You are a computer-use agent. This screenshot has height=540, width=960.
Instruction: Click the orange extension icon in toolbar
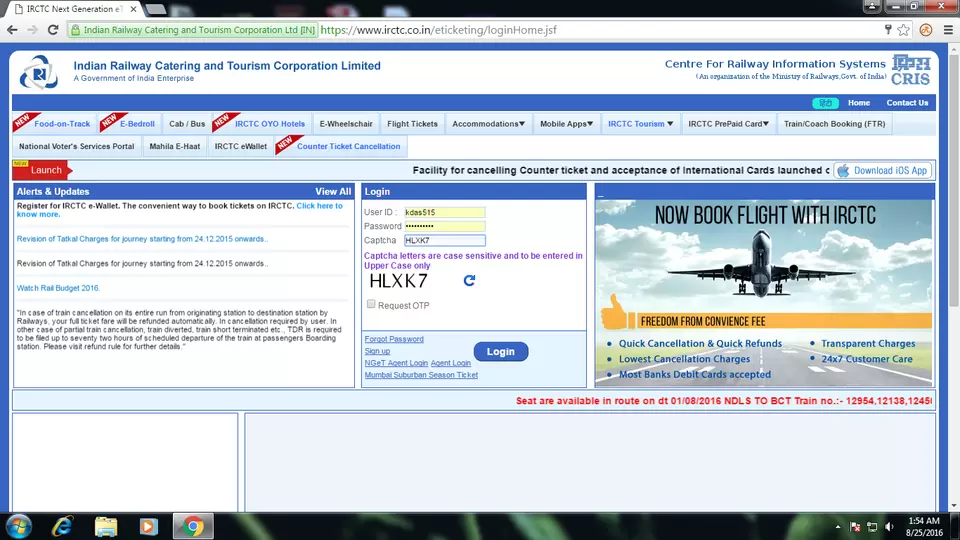[x=926, y=29]
